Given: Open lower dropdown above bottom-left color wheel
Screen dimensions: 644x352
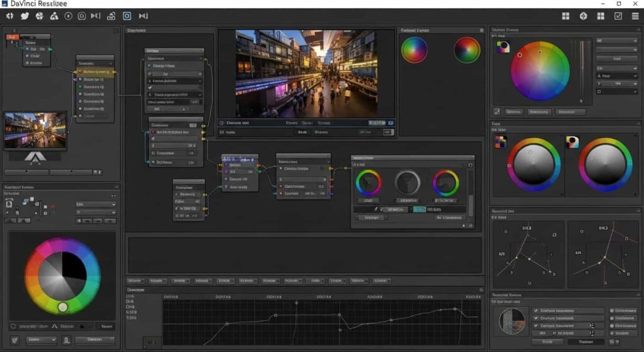Looking at the screenshot, I should coord(96,212).
